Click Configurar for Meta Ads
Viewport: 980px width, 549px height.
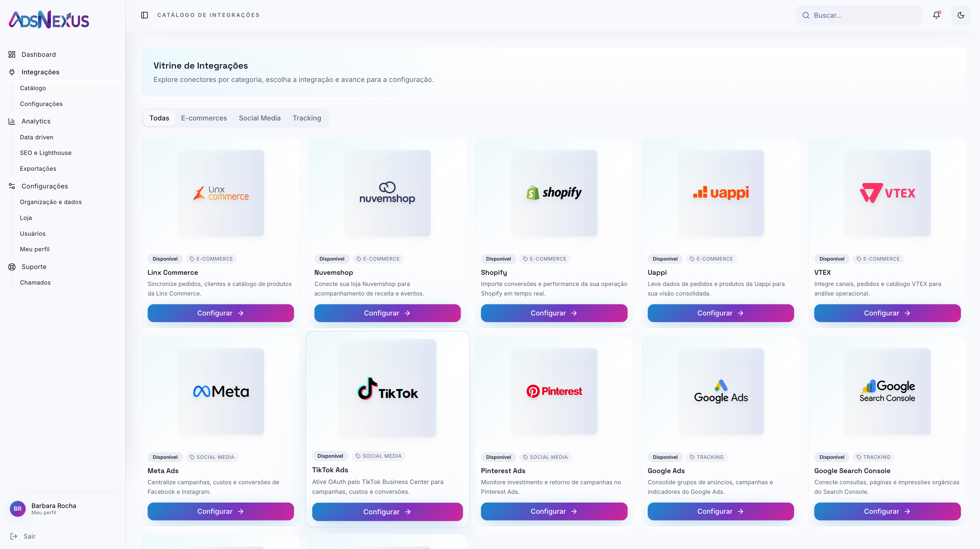click(221, 512)
